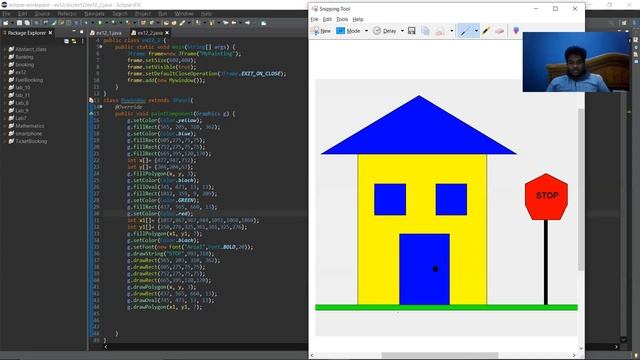
Task: Click the Send Snip mail icon
Action: tap(440, 31)
